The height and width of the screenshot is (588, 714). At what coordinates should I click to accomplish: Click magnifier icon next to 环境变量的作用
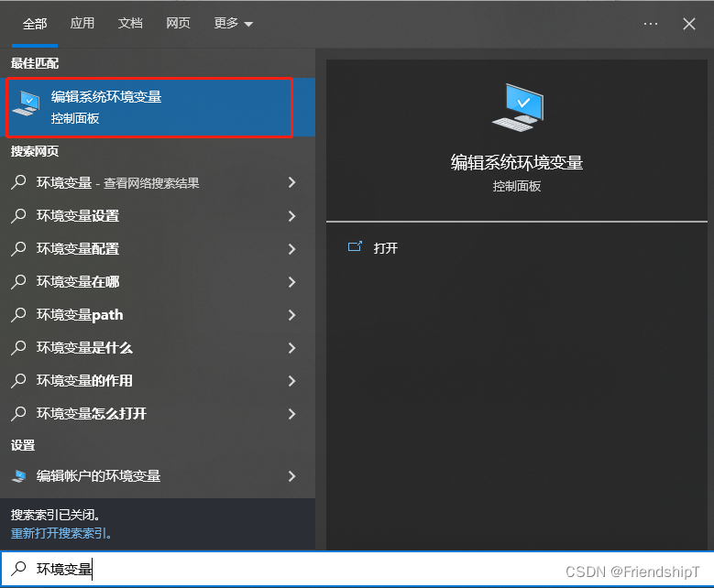(x=18, y=380)
